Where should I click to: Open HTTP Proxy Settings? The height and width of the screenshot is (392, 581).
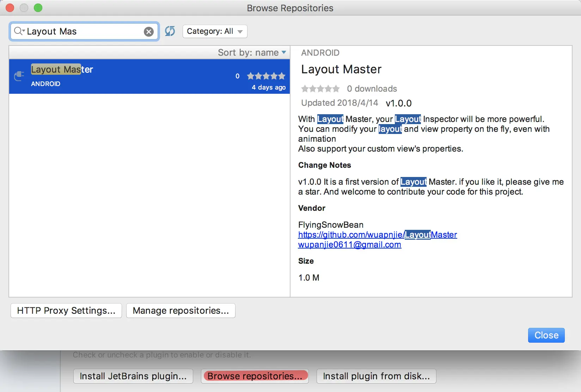[x=66, y=311]
